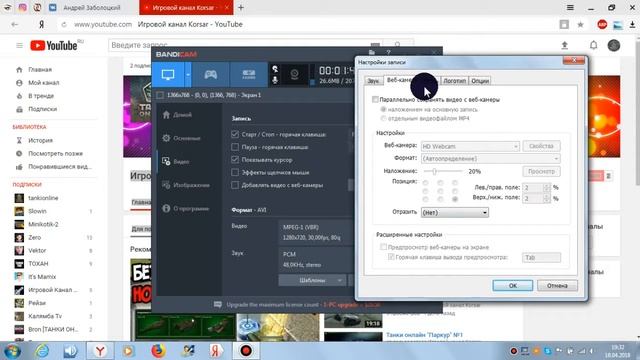Click OK in the recording settings dialog
The image size is (640, 360).
[513, 285]
